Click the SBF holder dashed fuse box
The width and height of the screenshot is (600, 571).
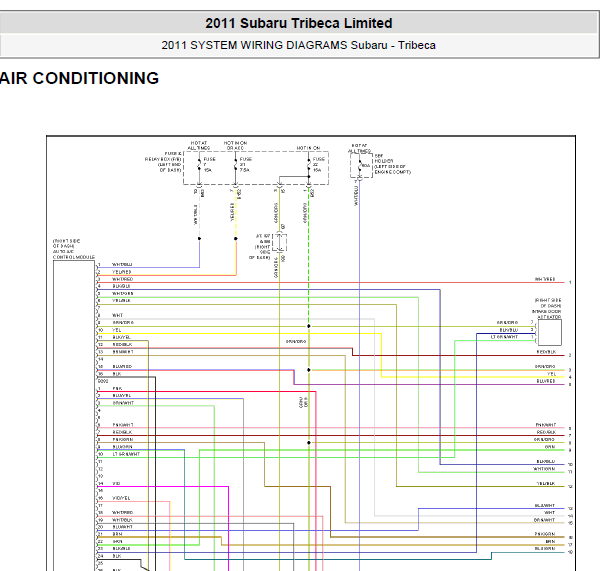361,165
